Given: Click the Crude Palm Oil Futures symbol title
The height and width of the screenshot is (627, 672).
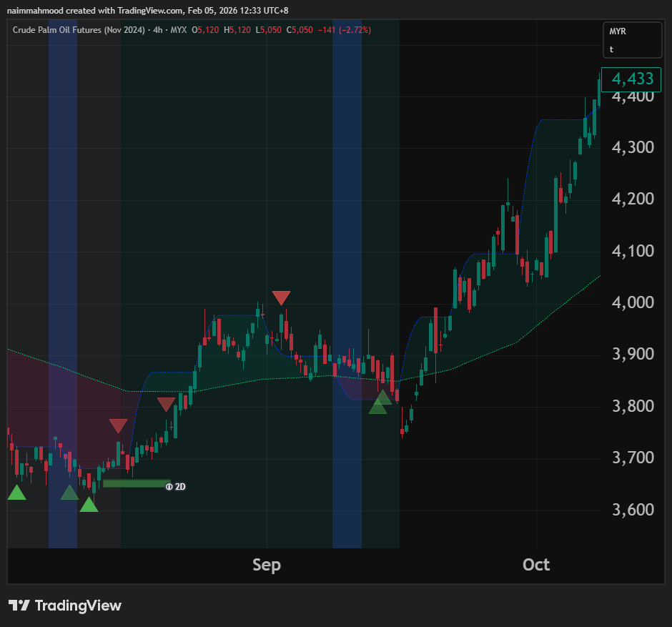Looking at the screenshot, I should tap(78, 29).
